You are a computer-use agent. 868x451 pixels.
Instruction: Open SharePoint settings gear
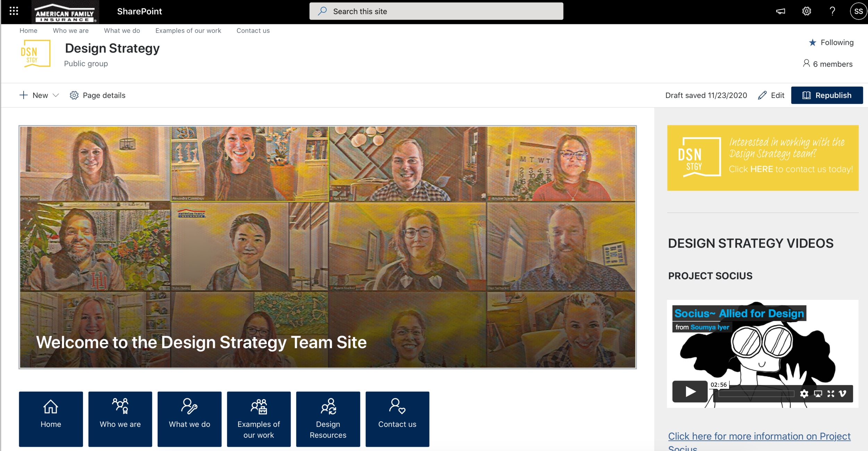tap(806, 11)
